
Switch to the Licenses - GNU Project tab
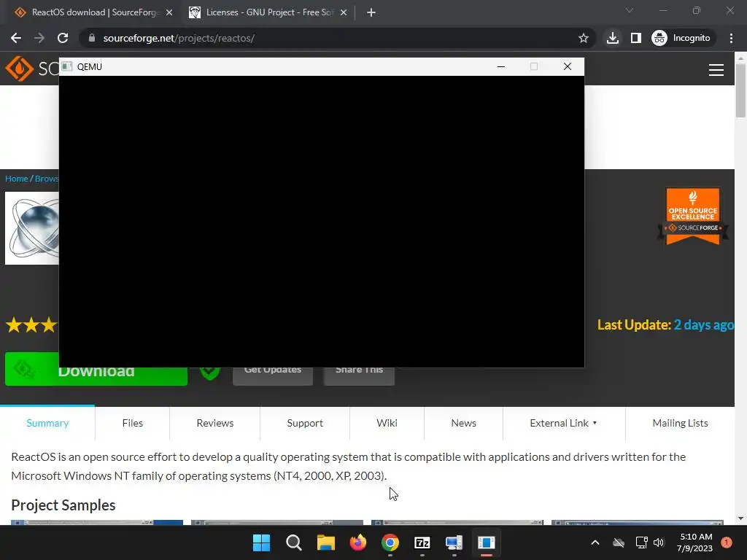(268, 12)
